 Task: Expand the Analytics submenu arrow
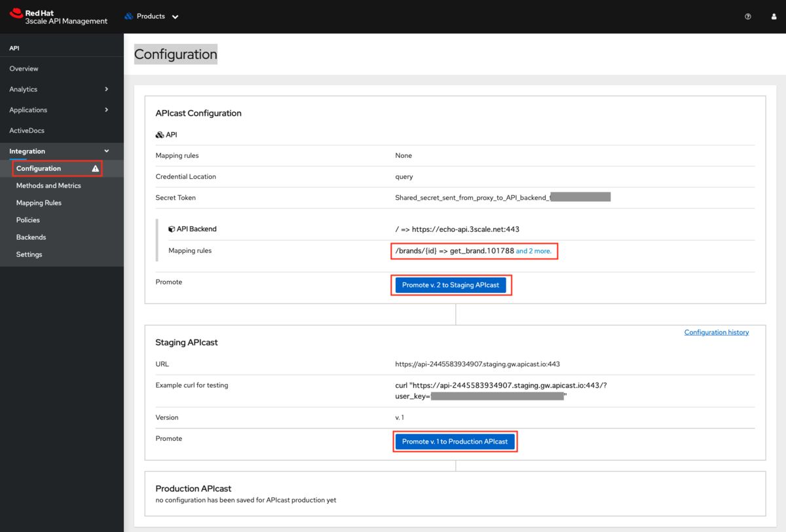pos(107,89)
